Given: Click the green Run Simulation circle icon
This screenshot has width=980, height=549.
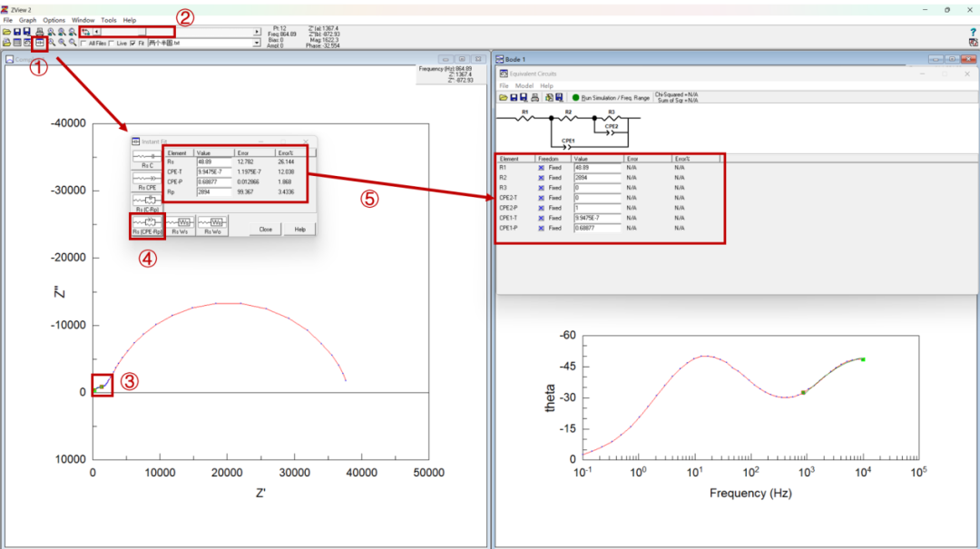Looking at the screenshot, I should pos(575,97).
